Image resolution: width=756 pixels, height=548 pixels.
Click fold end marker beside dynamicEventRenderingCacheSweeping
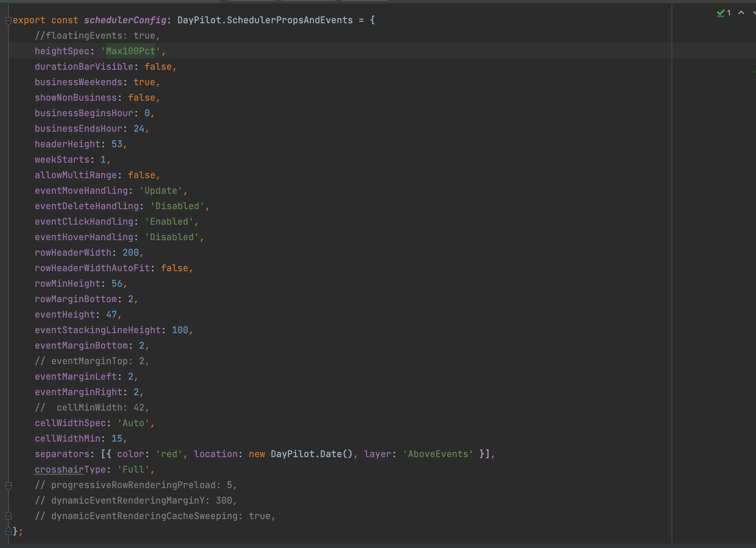8,516
